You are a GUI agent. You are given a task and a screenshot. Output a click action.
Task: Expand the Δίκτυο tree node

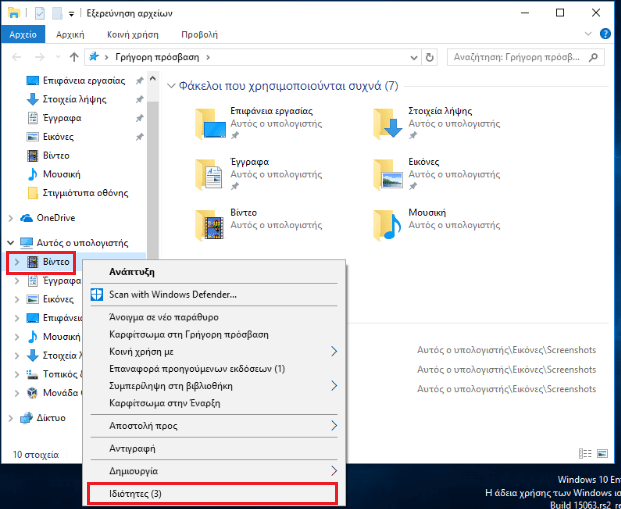click(x=11, y=418)
